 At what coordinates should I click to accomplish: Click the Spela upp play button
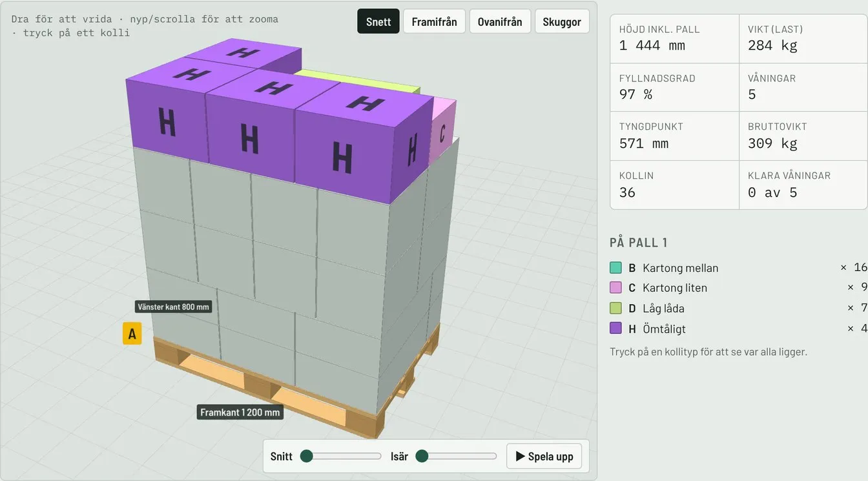[544, 456]
